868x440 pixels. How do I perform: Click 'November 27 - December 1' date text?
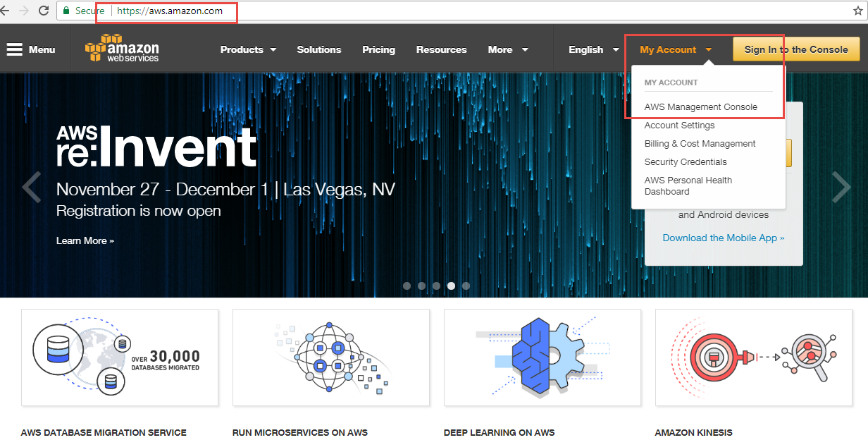click(164, 190)
